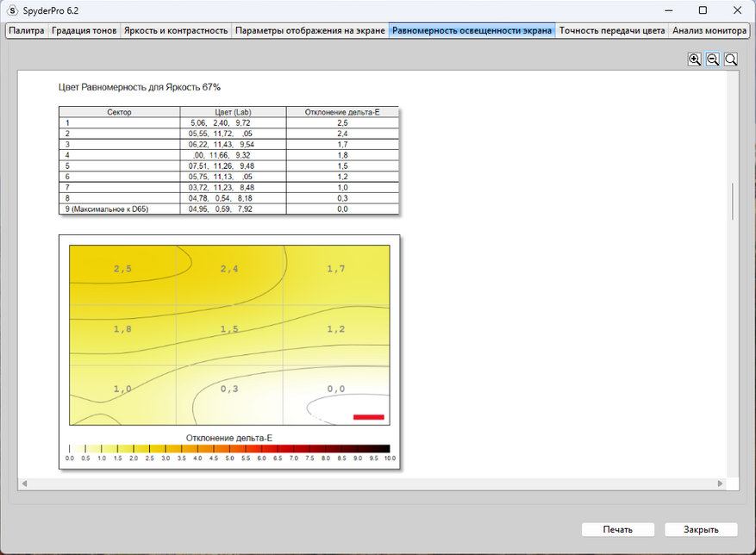This screenshot has height=555, width=756.
Task: Click the 1,7 label on the heatmap
Action: (x=336, y=269)
